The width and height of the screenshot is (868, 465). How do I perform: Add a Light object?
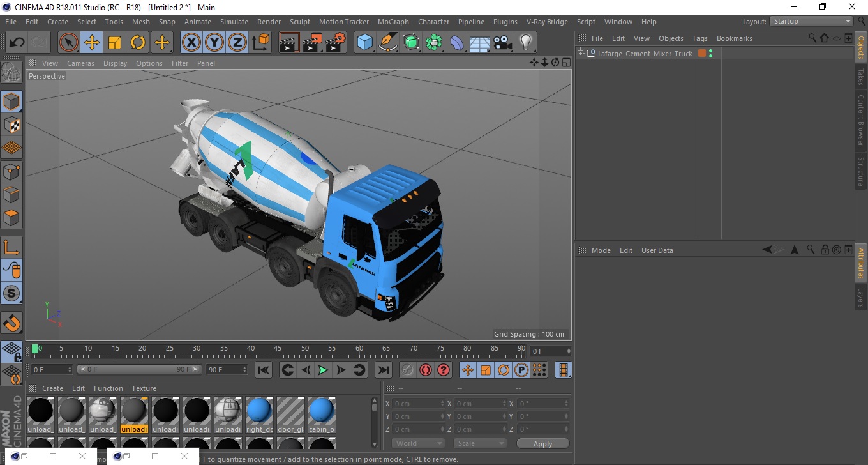(525, 43)
